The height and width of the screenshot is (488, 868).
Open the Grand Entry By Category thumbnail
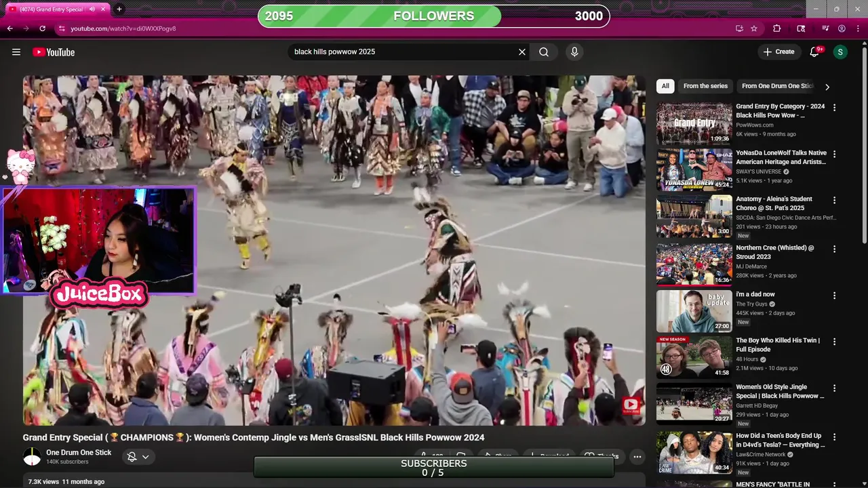pos(694,123)
